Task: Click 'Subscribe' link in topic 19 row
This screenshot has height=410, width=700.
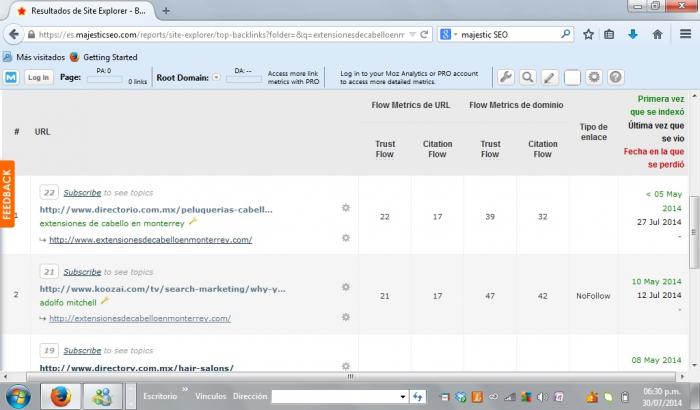Action: point(82,351)
